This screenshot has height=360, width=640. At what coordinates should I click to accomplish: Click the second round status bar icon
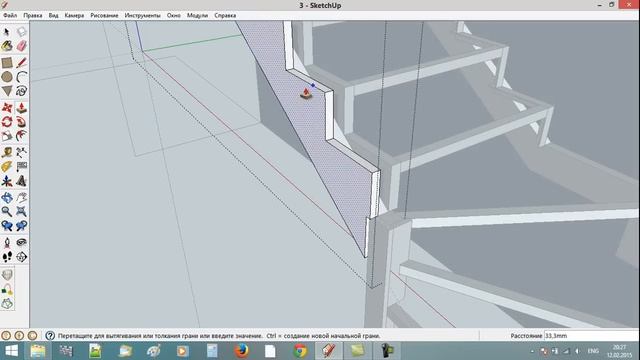tap(19, 336)
